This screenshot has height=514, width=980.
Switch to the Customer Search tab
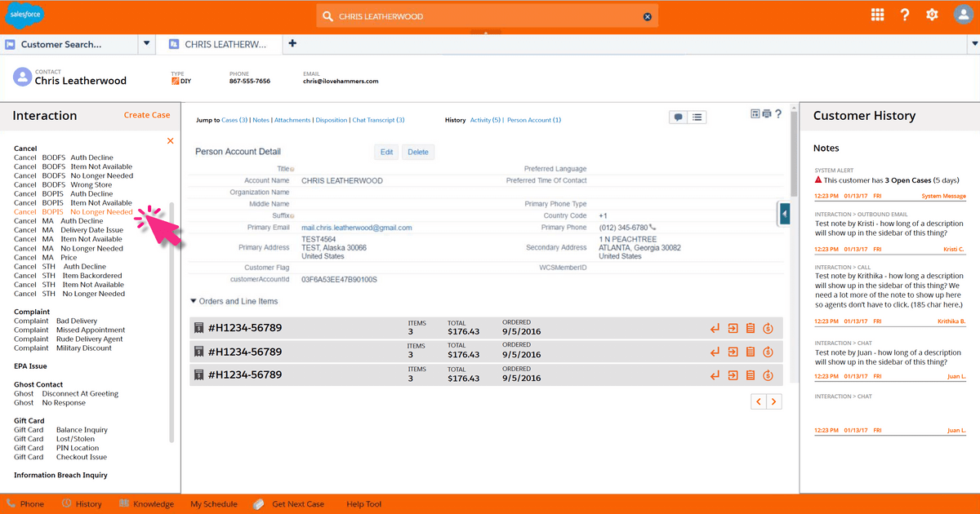pos(61,44)
